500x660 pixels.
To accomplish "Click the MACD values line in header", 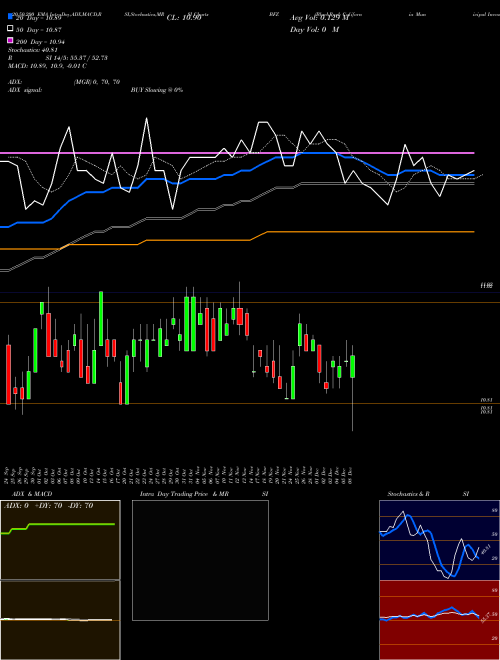I will click(47, 66).
